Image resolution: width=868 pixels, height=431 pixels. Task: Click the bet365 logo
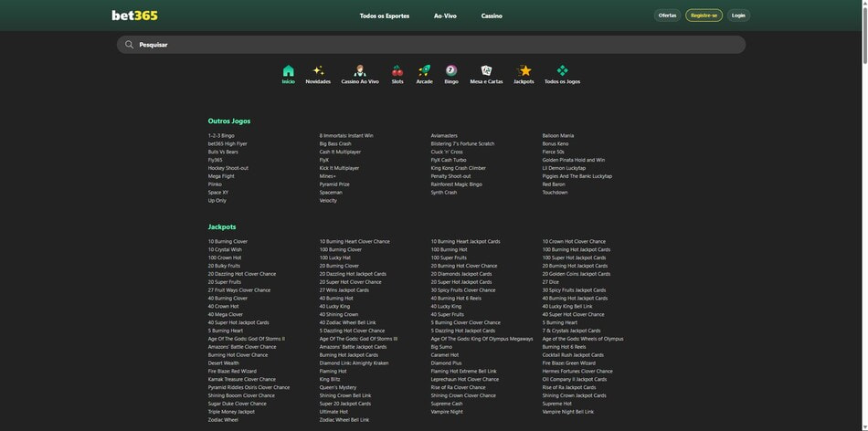[134, 16]
